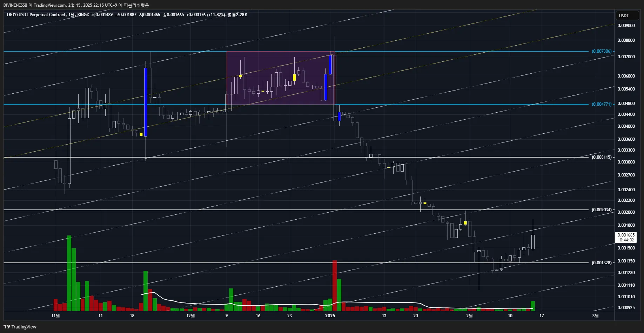Select the low value 저0.001465

[x=150, y=15]
